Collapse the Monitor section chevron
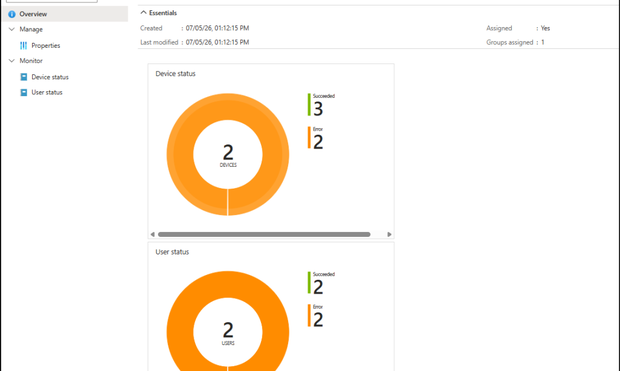 (x=12, y=61)
